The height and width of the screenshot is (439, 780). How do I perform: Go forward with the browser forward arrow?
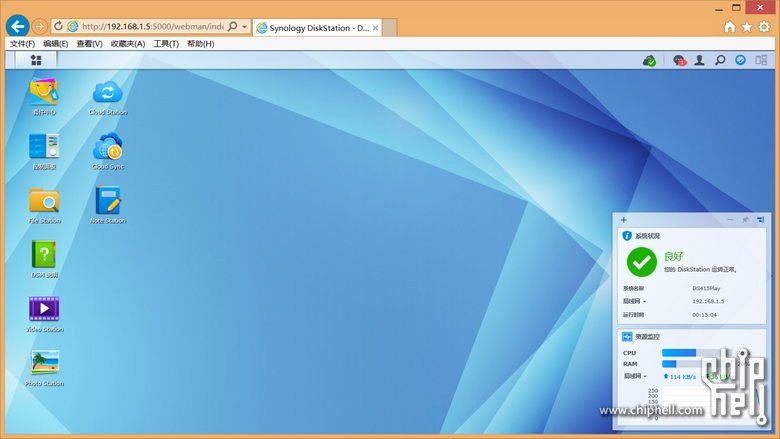tap(39, 26)
